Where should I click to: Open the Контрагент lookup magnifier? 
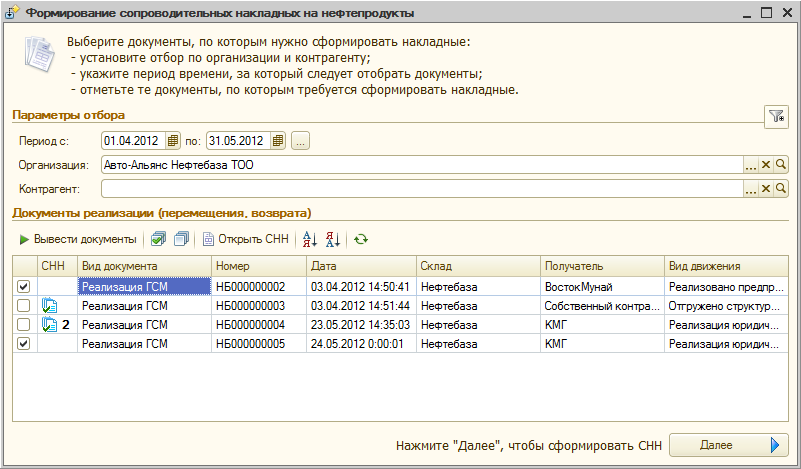click(x=781, y=189)
